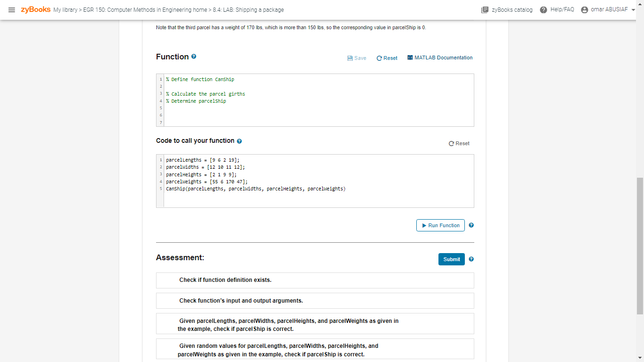The image size is (644, 362).
Task: Click the zyBooks catalog icon
Action: [484, 9]
